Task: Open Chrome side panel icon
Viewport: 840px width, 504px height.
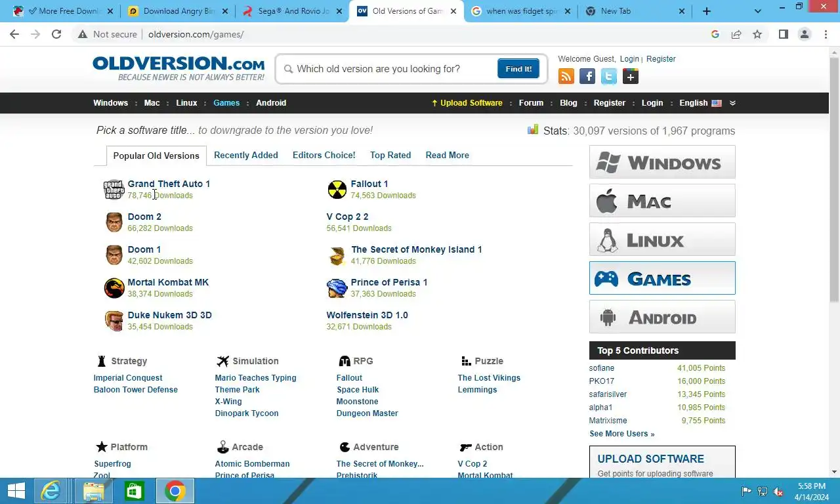Action: pos(783,34)
